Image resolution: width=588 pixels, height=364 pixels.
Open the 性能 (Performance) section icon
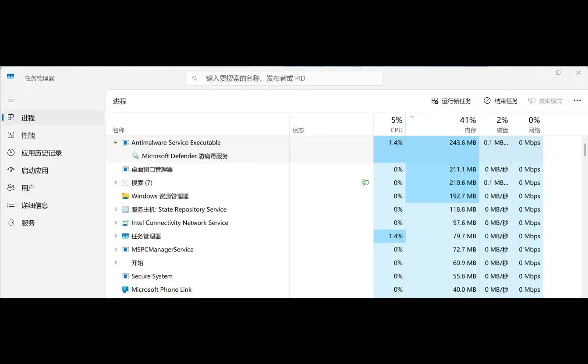point(11,135)
